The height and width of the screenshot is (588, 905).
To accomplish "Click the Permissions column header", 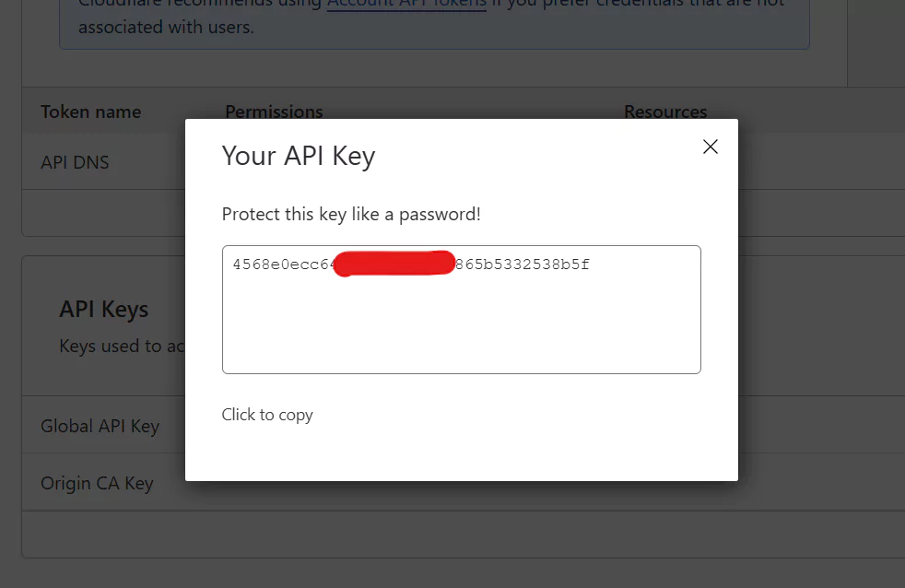I will point(274,112).
